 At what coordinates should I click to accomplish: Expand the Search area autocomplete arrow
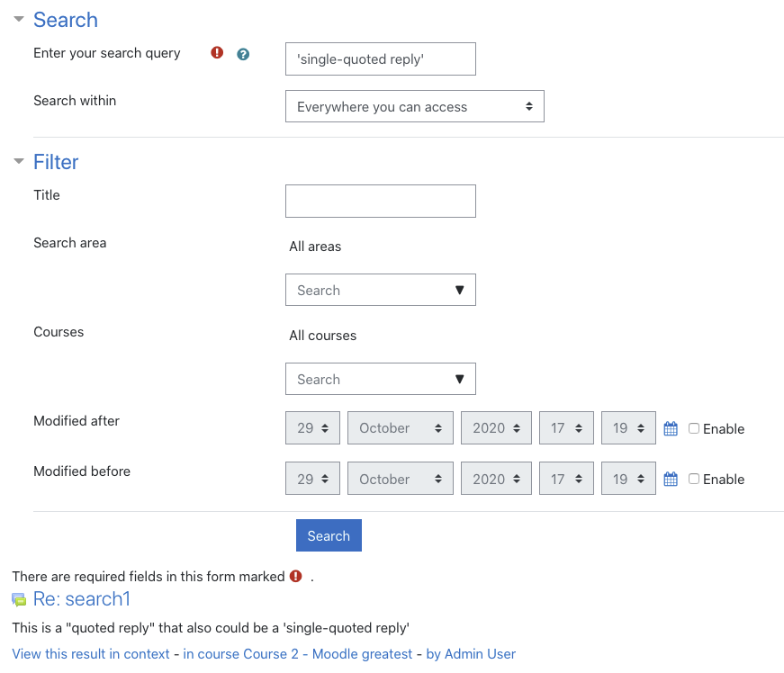(459, 290)
